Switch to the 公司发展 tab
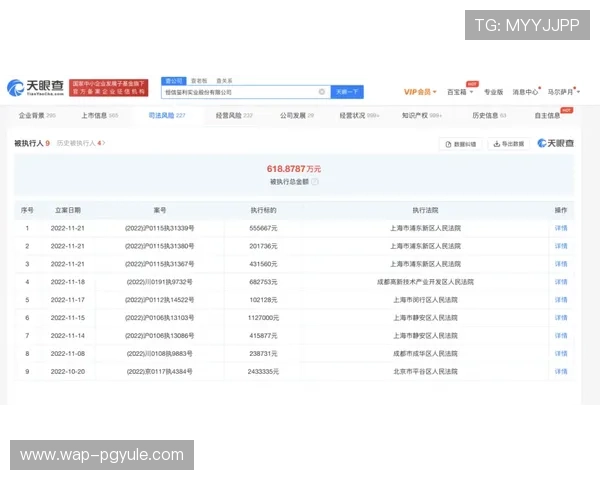This screenshot has width=600, height=480. point(297,115)
